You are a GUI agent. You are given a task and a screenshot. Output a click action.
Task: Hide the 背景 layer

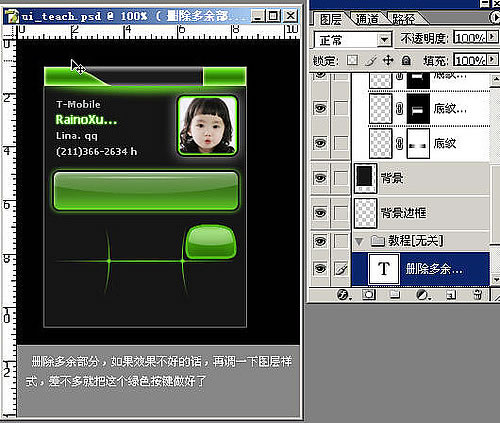[x=320, y=178]
